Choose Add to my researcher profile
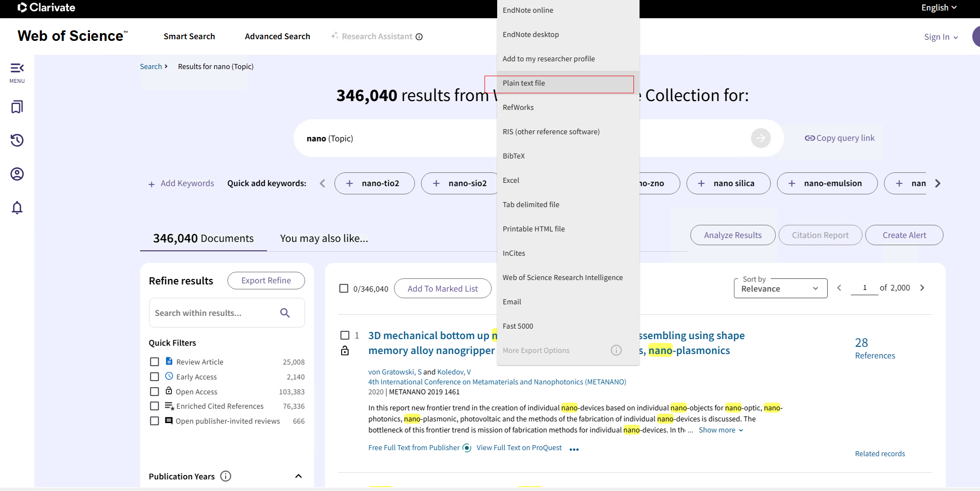 (x=568, y=59)
